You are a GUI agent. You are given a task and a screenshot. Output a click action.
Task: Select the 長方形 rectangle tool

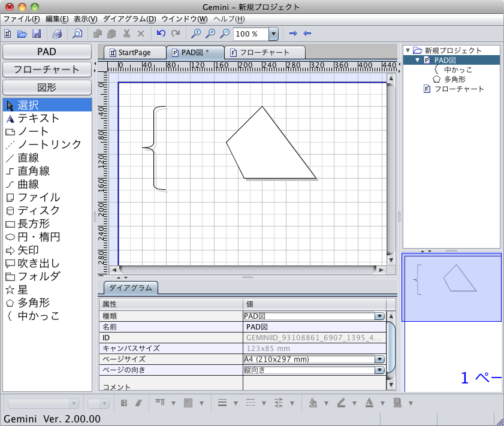[47, 223]
